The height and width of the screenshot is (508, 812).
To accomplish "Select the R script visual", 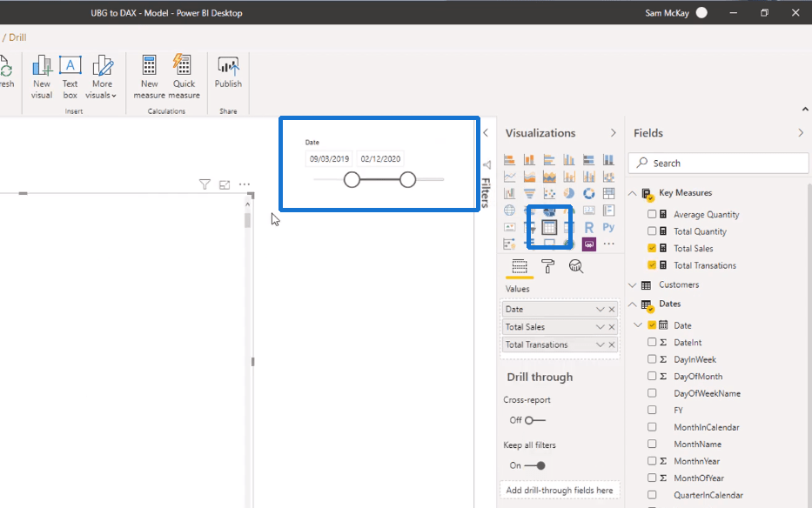I will pos(589,227).
